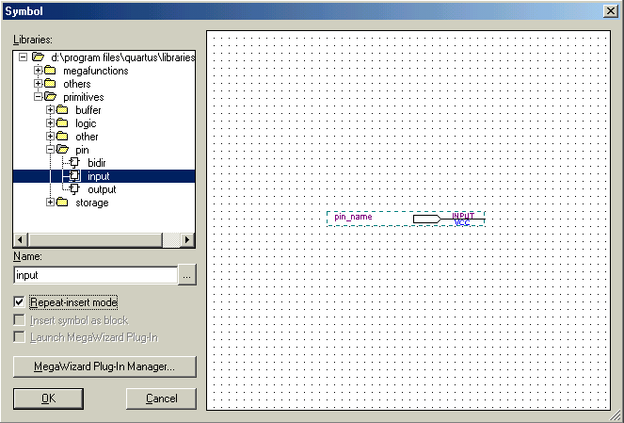
Task: Select the output tree item
Action: tap(102, 189)
